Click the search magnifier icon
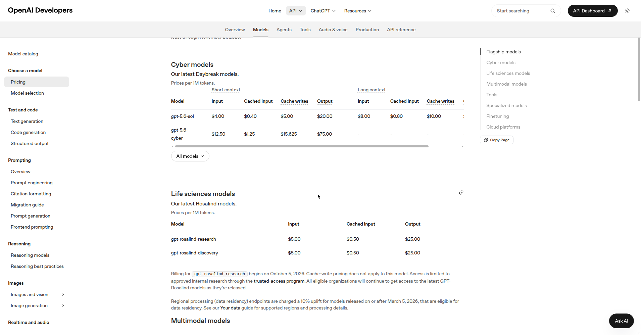The image size is (644, 335). [x=552, y=11]
